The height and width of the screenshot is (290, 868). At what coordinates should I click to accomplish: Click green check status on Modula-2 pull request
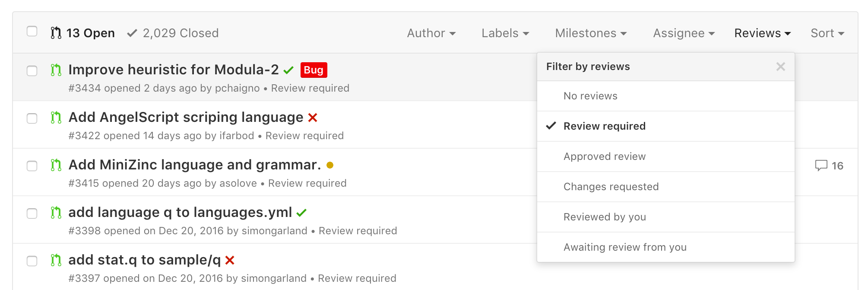pos(288,70)
